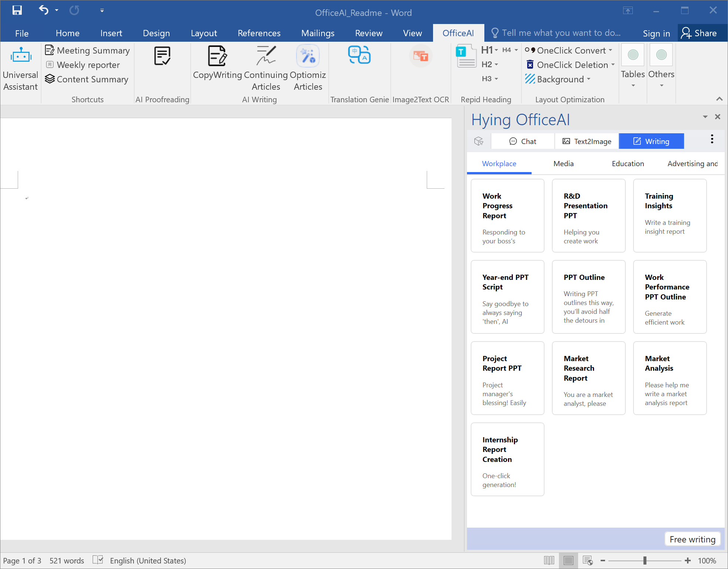The width and height of the screenshot is (728, 569).
Task: Click Sign in
Action: pyautogui.click(x=656, y=33)
